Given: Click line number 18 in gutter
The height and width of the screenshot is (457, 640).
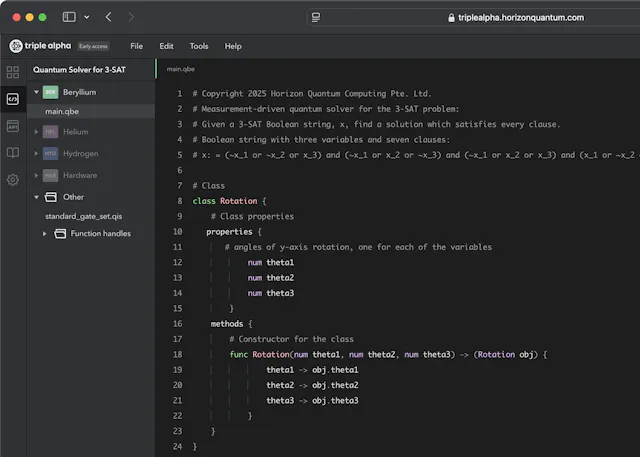Looking at the screenshot, I should click(x=178, y=355).
